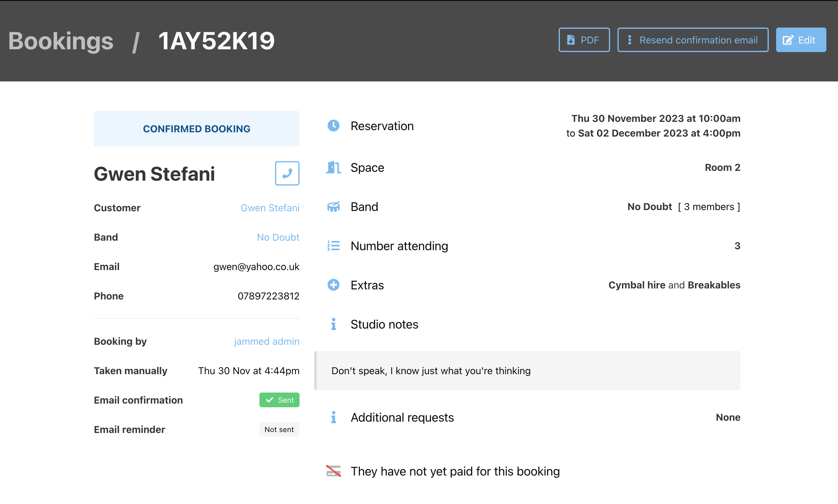Viewport: 838px width, 504px height.
Task: Click the drum icon beside Band
Action: [334, 206]
